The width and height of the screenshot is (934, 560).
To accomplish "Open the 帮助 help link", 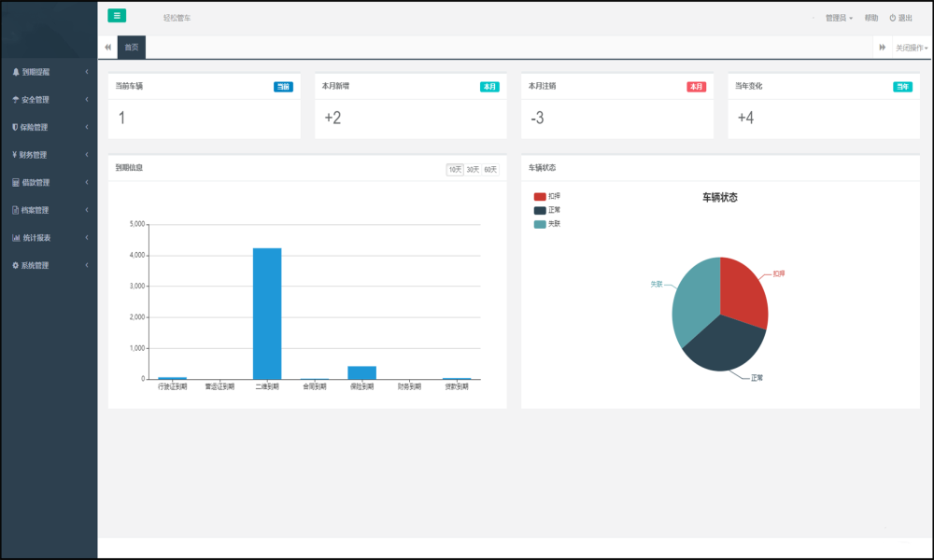I will pyautogui.click(x=871, y=18).
